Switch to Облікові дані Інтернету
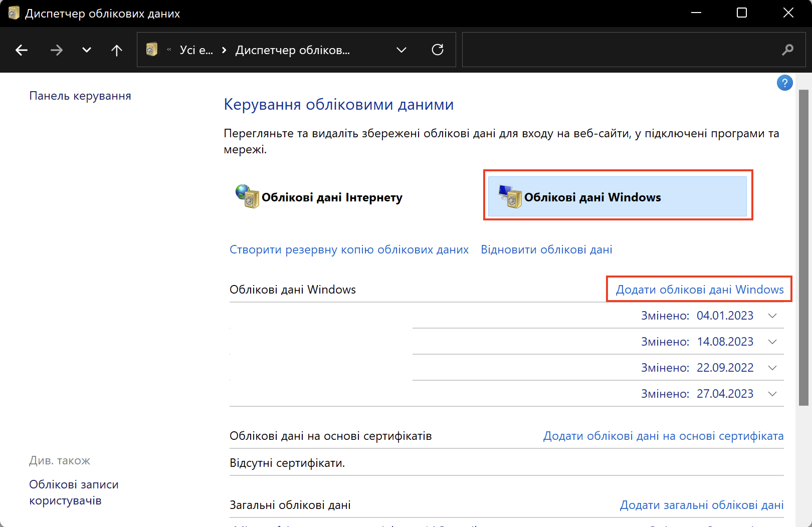Viewport: 812px width, 527px height. click(x=331, y=197)
